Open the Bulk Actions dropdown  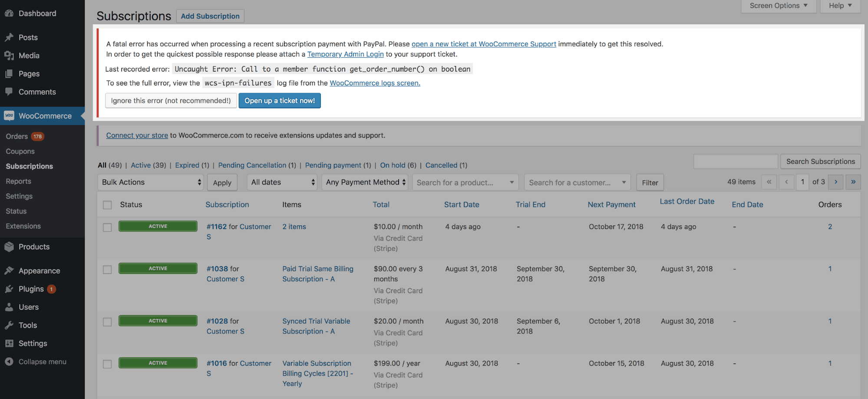coord(151,182)
